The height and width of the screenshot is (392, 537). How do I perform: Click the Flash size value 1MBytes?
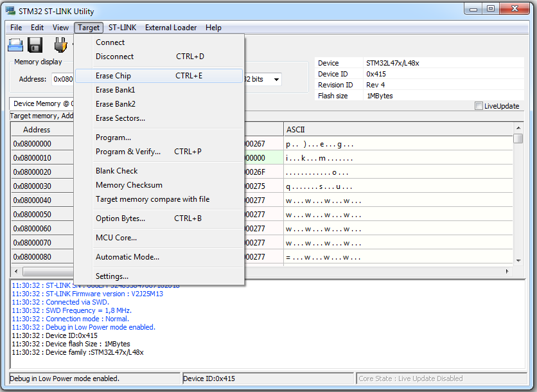pyautogui.click(x=380, y=96)
